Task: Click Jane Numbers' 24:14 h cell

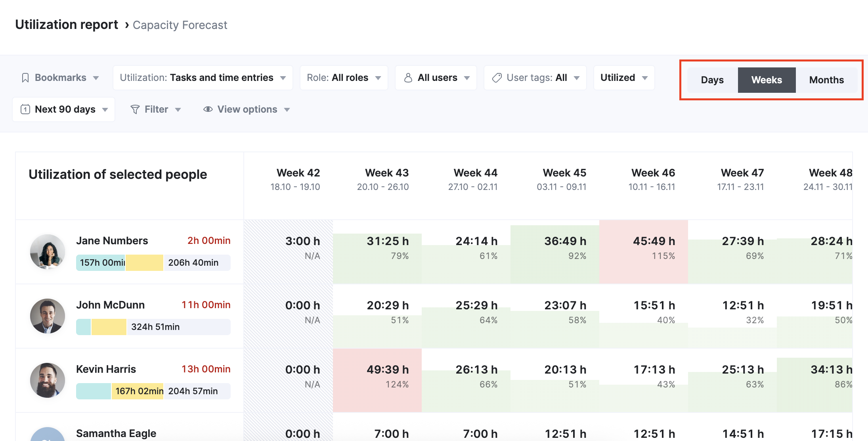Action: click(x=466, y=252)
